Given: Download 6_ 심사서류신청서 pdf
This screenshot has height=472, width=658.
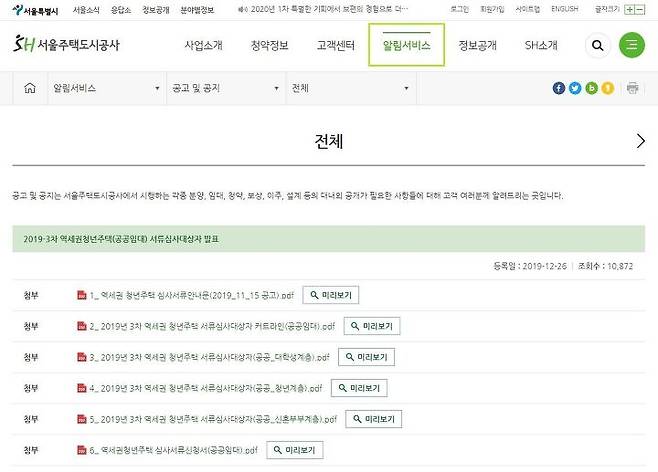Looking at the screenshot, I should coord(173,450).
